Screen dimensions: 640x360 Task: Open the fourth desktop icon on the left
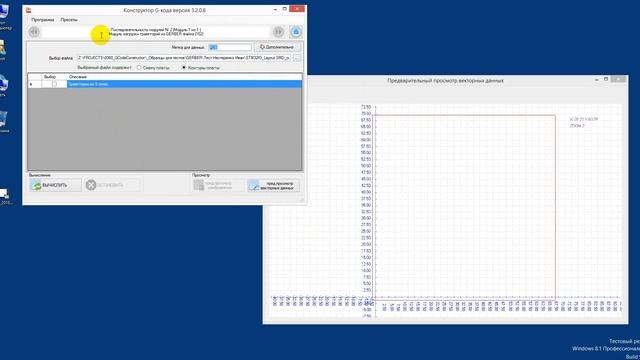pos(4,122)
